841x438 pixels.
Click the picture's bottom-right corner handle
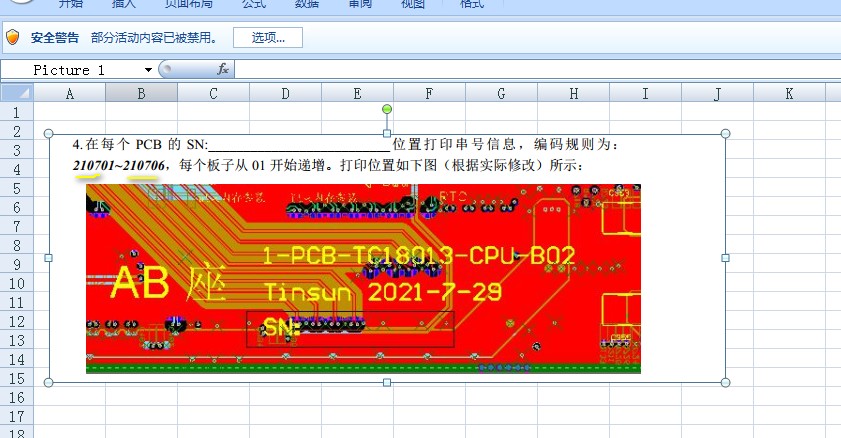(x=725, y=382)
